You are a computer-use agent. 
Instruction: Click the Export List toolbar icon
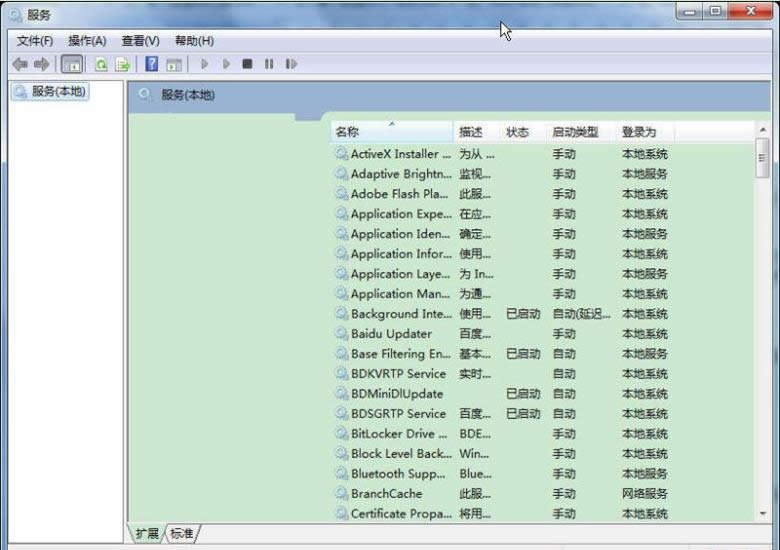coord(122,64)
